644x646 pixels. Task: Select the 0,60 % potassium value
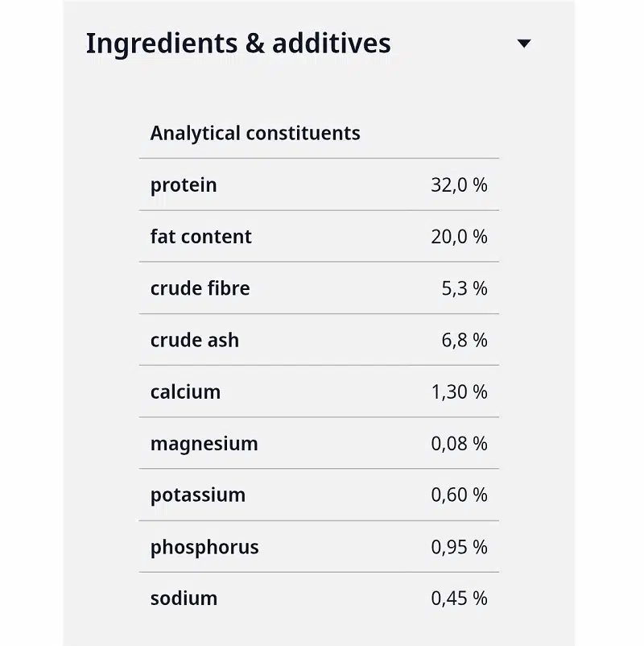click(459, 495)
